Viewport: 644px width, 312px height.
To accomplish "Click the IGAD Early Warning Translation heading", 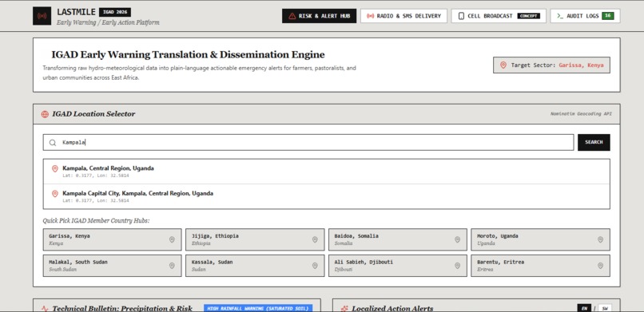I will (x=188, y=54).
